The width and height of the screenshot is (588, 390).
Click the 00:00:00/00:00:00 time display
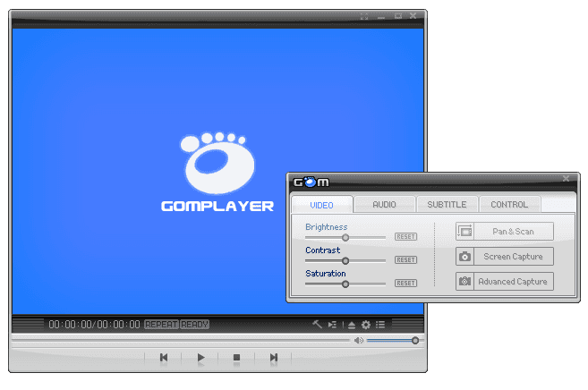pos(94,325)
